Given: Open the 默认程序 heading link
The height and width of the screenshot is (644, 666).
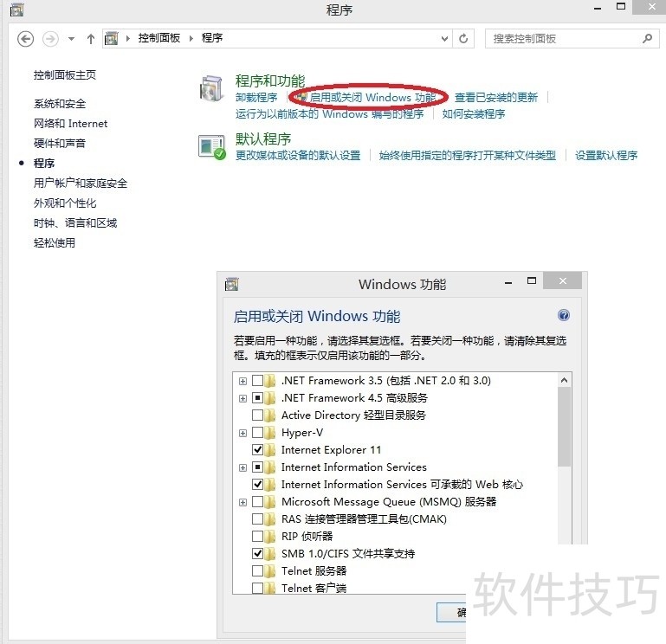Looking at the screenshot, I should (x=263, y=138).
